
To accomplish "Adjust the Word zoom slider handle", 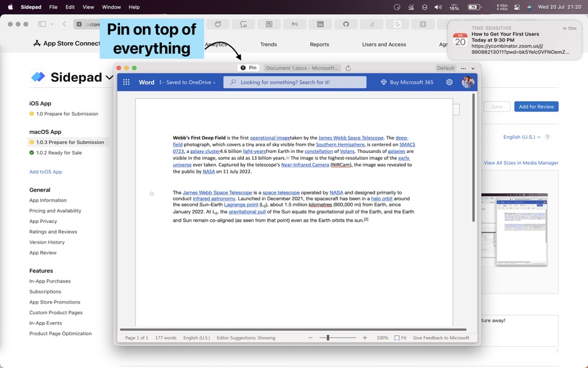I will pyautogui.click(x=328, y=338).
